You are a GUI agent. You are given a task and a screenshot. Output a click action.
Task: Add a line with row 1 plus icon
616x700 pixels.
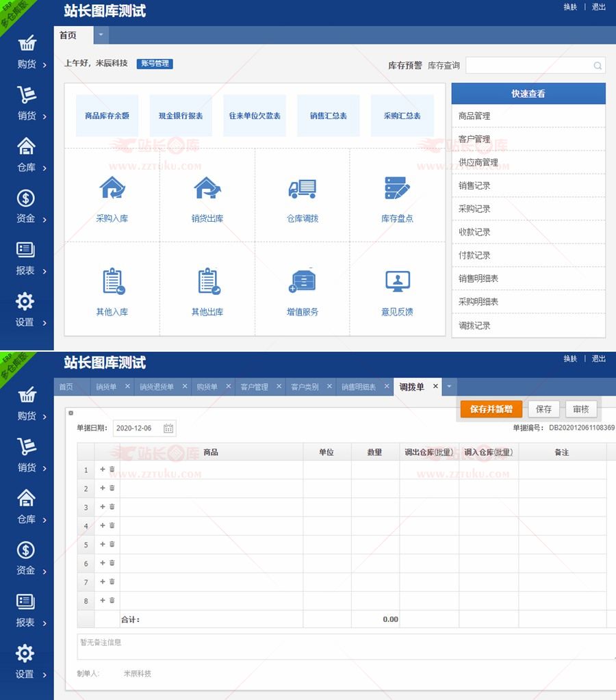pyautogui.click(x=103, y=469)
